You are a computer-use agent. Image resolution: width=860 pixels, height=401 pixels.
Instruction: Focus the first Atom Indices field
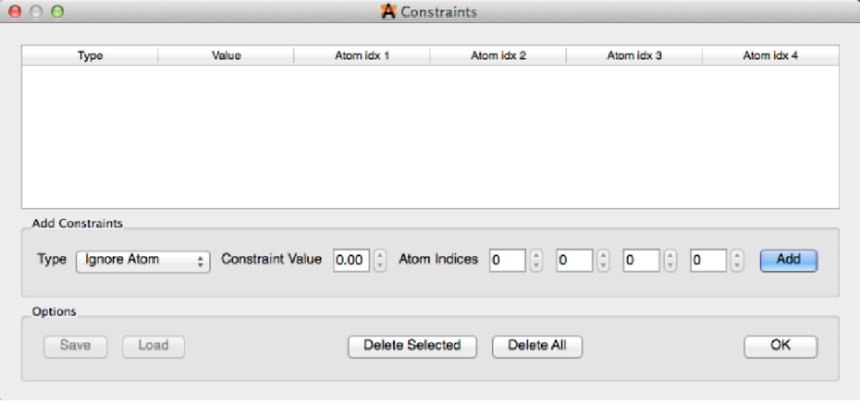click(x=507, y=260)
